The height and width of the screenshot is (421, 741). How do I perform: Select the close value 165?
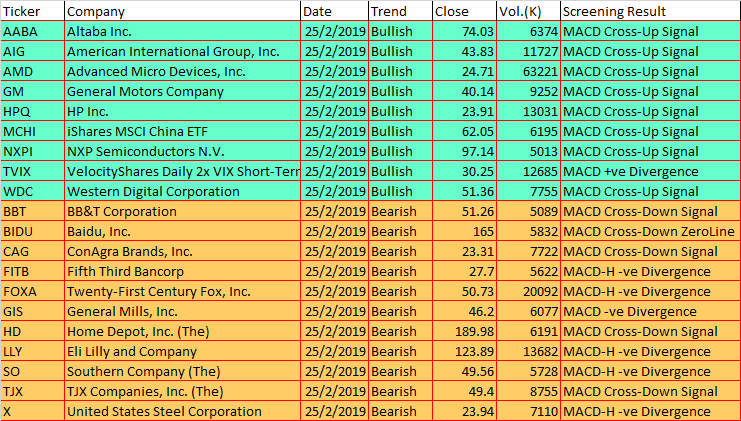465,231
